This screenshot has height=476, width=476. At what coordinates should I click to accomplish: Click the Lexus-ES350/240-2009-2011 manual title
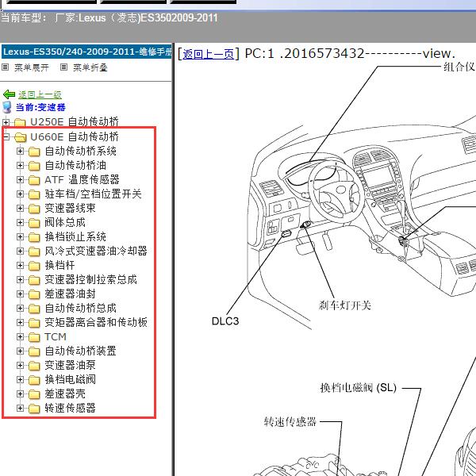coord(86,52)
